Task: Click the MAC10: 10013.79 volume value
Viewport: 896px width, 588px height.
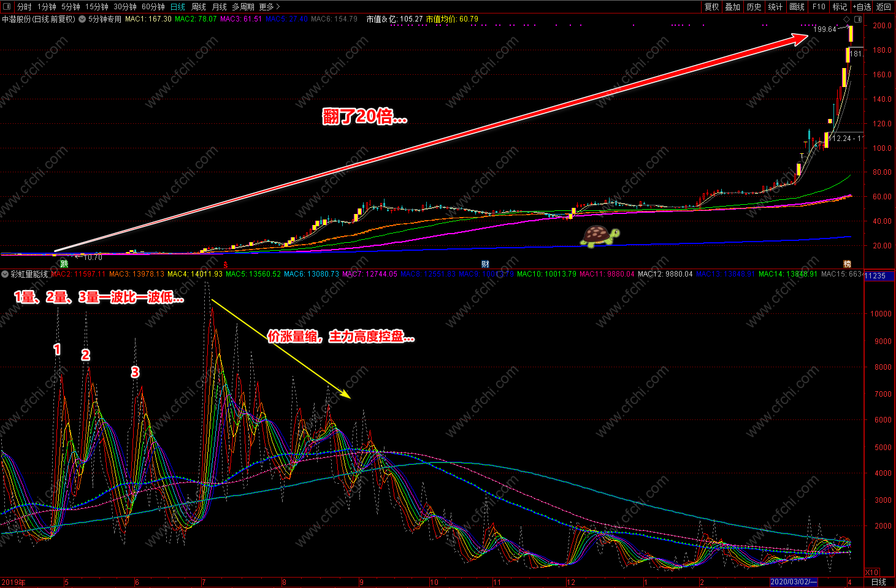Action: point(546,274)
